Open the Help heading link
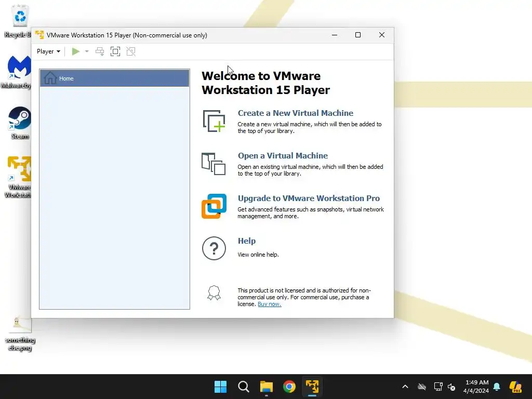This screenshot has height=399, width=532. pyautogui.click(x=247, y=241)
